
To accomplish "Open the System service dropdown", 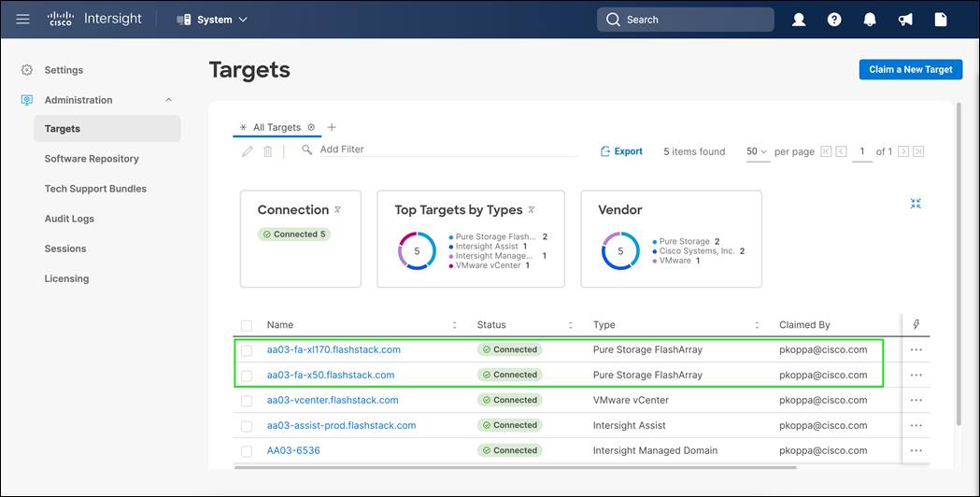I will coord(212,20).
